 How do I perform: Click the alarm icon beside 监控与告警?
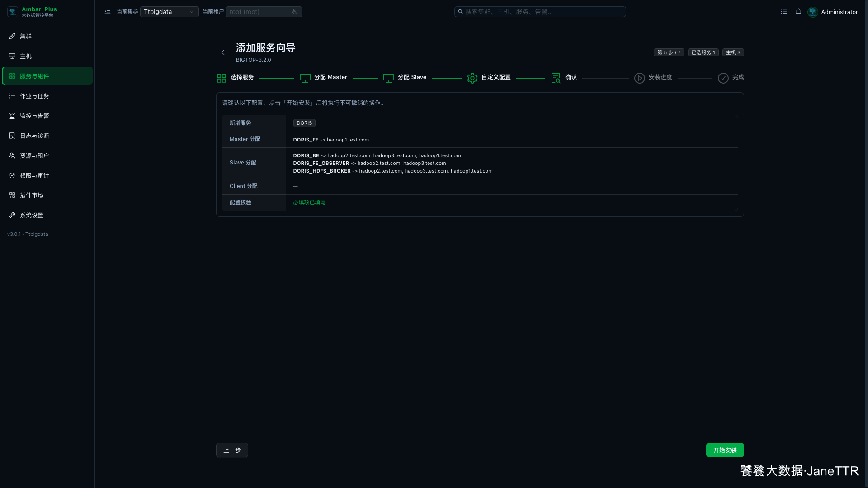(12, 116)
